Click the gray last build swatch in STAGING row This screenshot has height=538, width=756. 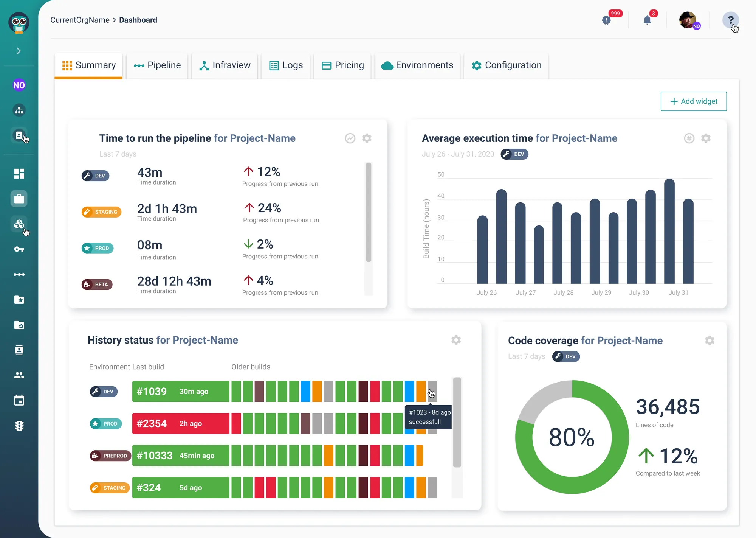[x=432, y=488]
